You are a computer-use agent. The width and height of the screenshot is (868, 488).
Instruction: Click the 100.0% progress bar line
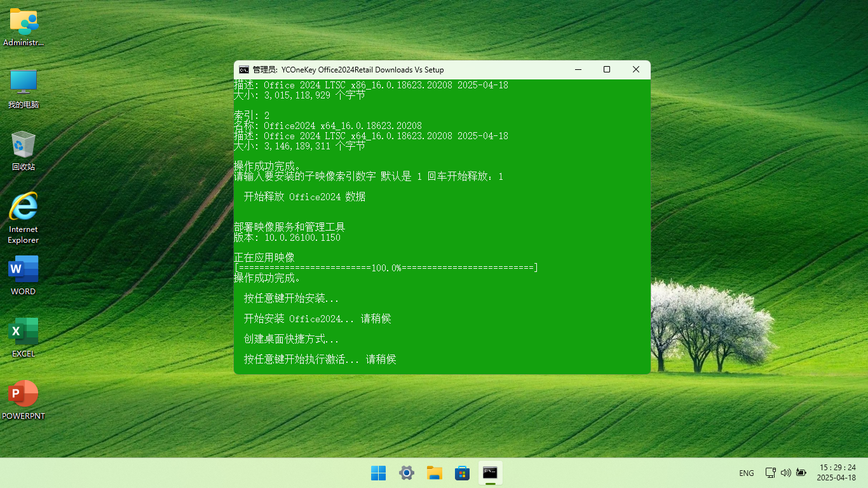click(386, 268)
